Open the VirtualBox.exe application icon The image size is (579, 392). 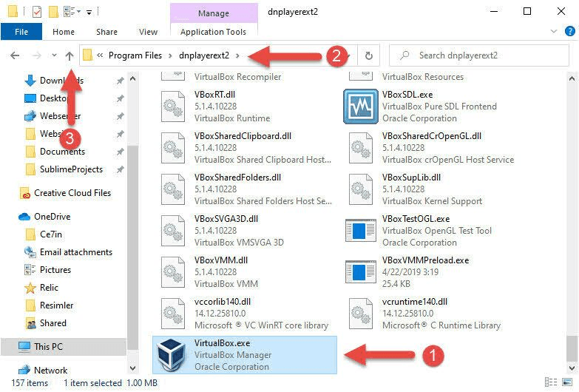(172, 356)
